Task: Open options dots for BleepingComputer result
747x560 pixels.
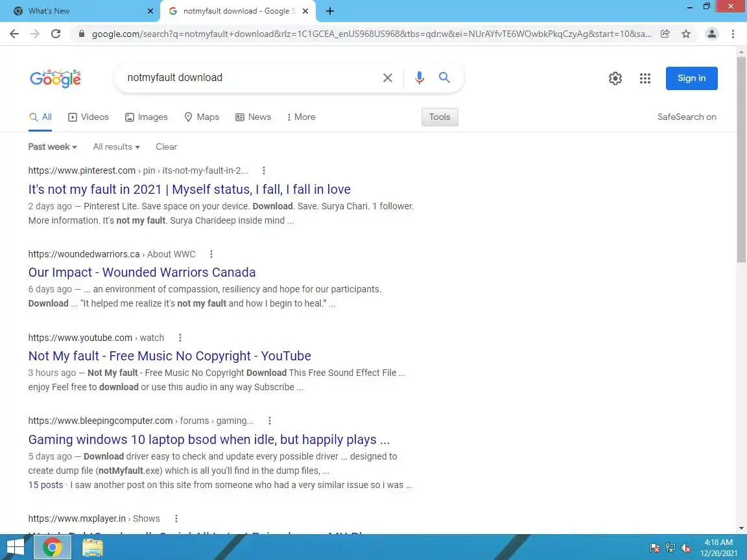Action: [x=270, y=421]
